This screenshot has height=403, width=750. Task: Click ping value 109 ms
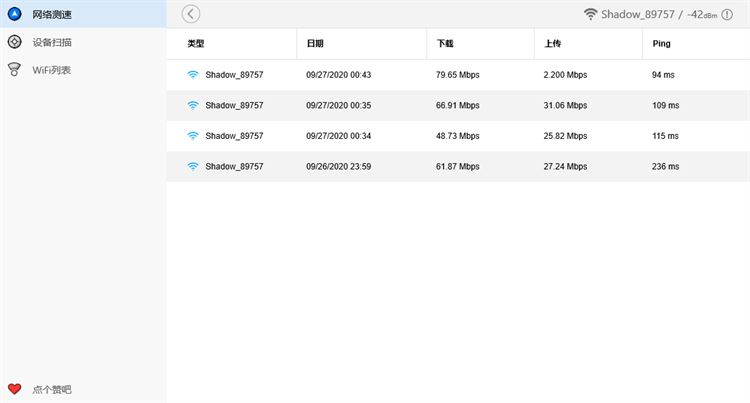(665, 105)
